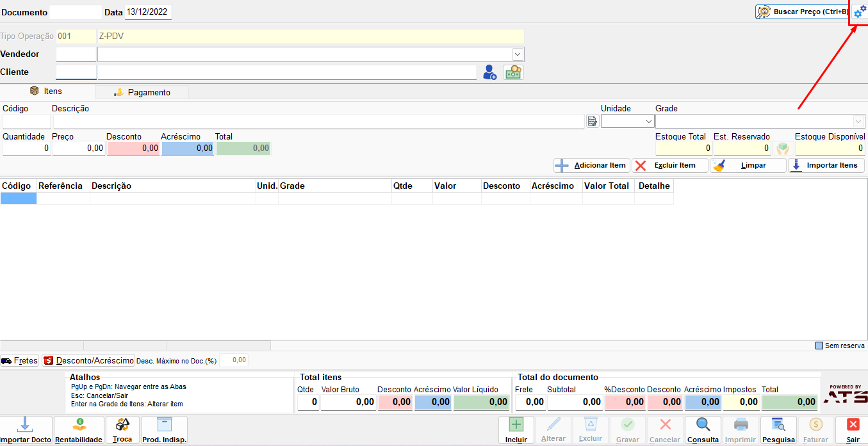Click the Adicionar Item button

pyautogui.click(x=592, y=165)
